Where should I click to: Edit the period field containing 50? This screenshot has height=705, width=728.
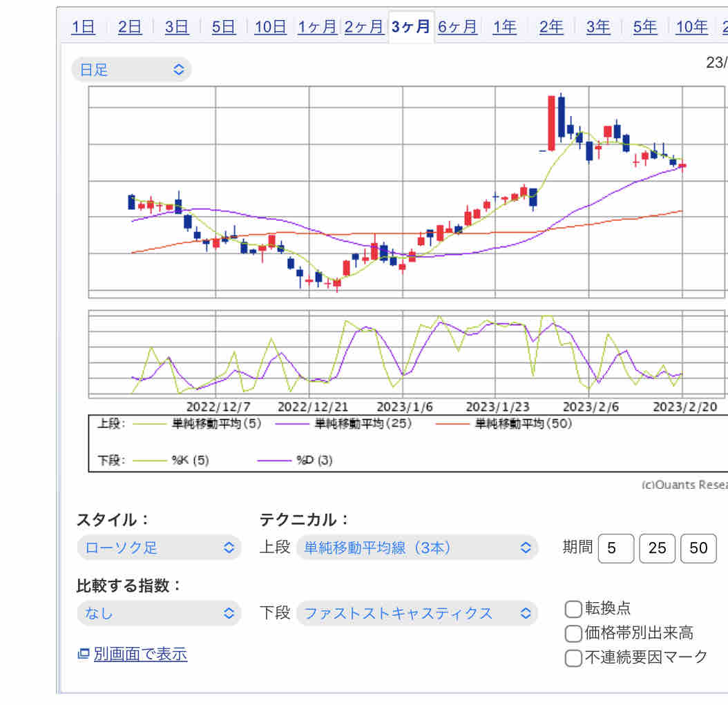[x=698, y=548]
